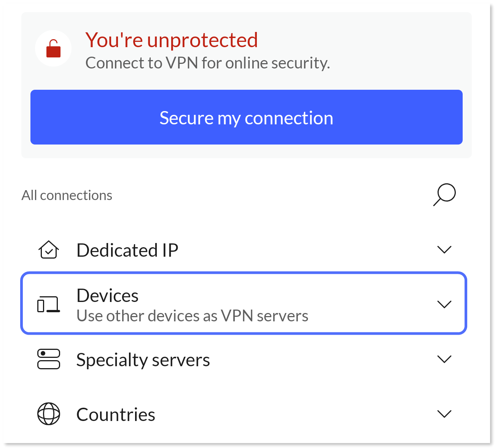
Task: Select the Use other devices as VPN servers text
Action: click(x=192, y=316)
